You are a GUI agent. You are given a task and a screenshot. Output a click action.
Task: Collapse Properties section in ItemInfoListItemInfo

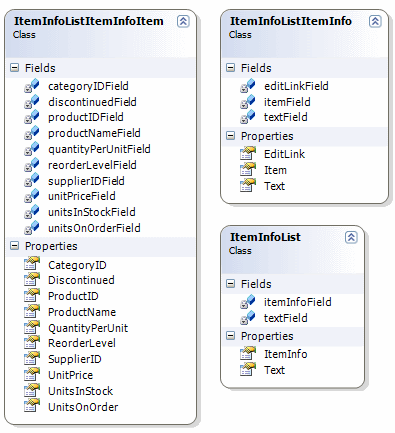coord(230,136)
